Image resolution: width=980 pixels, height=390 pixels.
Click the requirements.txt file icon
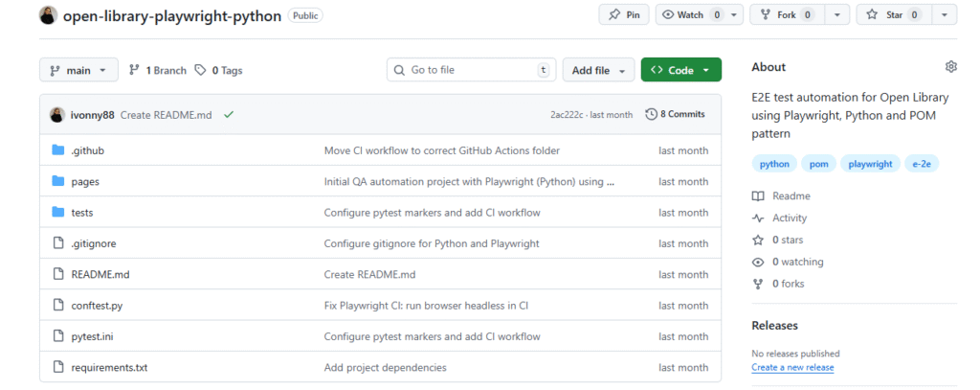click(x=58, y=367)
